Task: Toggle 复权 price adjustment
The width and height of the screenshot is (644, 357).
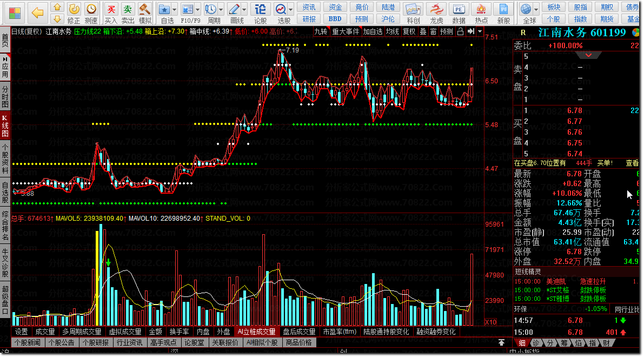Action: tap(409, 31)
